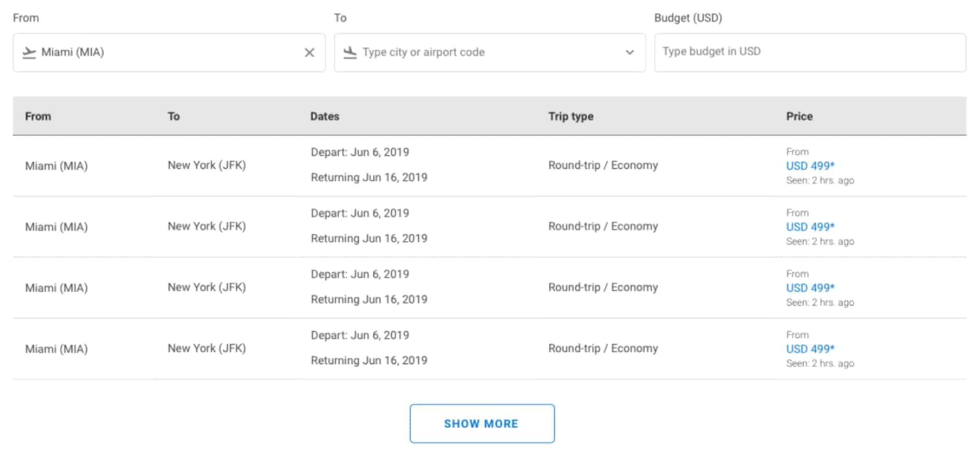Viewport: 980px width, 452px height.
Task: Click the Price column header
Action: [799, 117]
